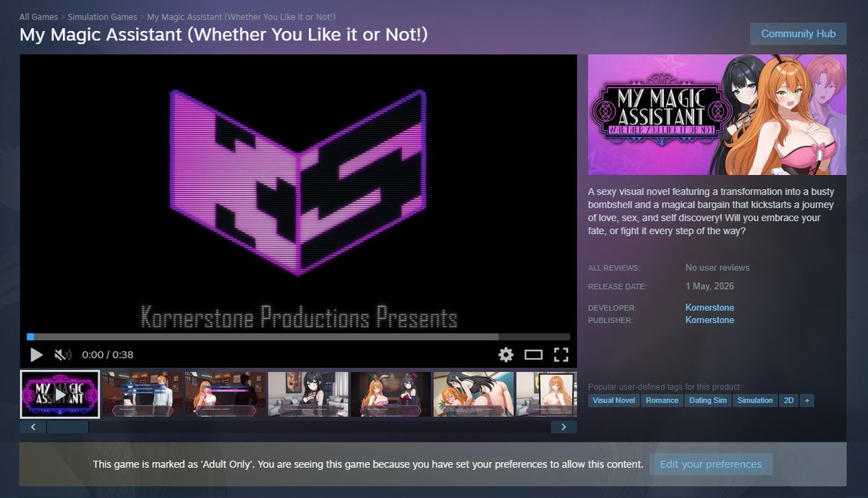Open Simulation Games breadcrumb
Image resolution: width=868 pixels, height=498 pixels.
click(102, 17)
